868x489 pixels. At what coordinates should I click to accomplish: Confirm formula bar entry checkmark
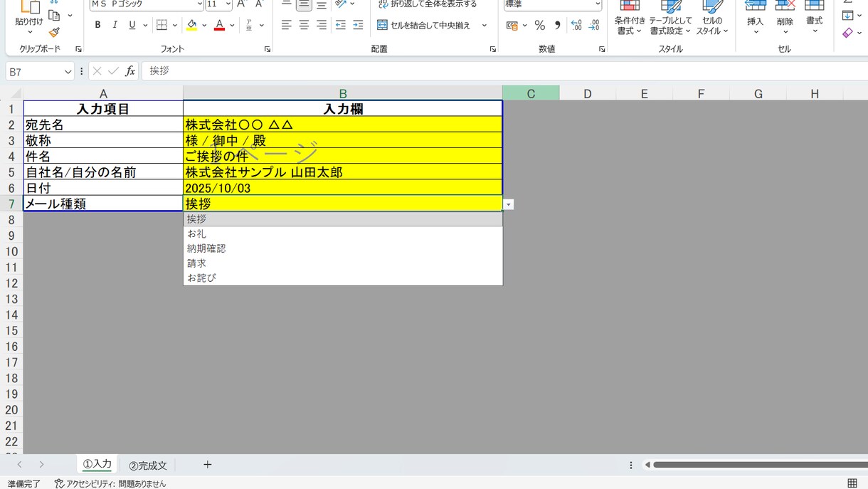pyautogui.click(x=114, y=71)
